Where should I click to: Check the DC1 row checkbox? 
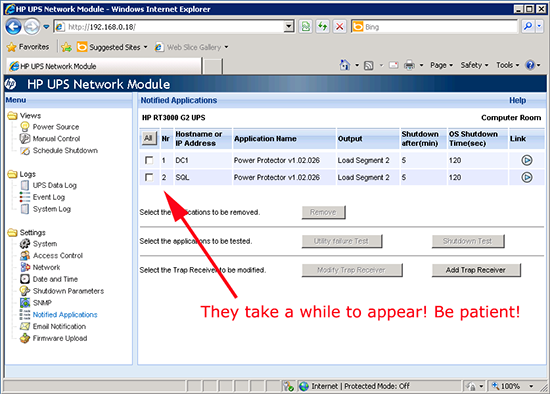(x=149, y=160)
